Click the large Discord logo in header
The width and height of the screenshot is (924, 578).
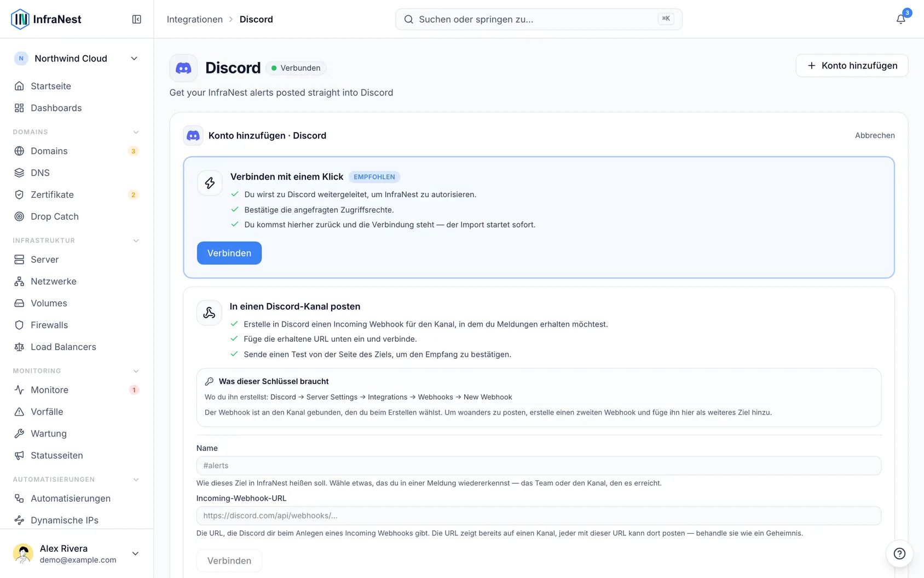183,68
